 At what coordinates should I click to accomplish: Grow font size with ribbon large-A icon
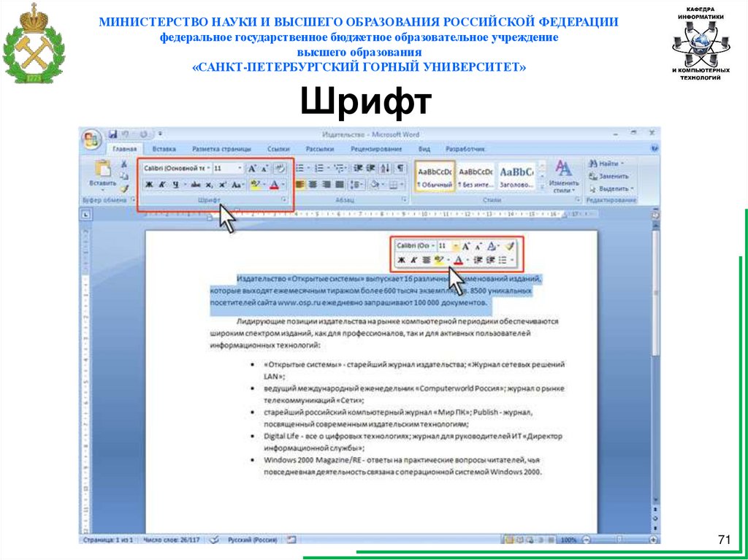coord(252,168)
